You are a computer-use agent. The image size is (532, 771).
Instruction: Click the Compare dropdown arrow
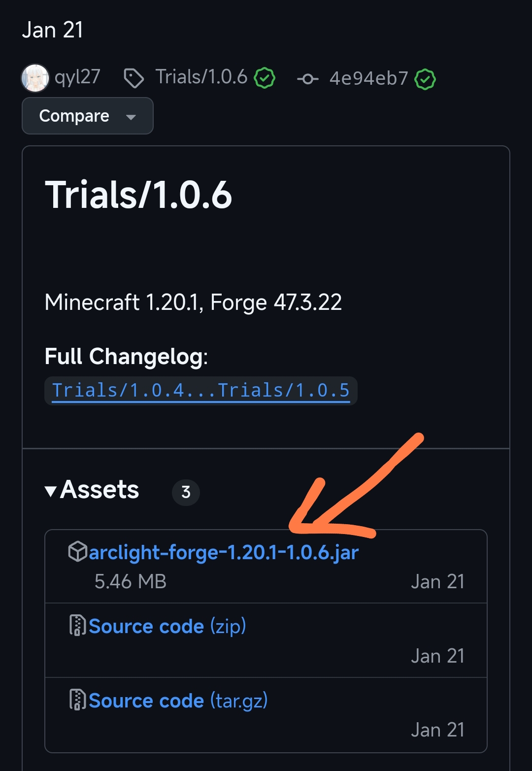pos(131,117)
